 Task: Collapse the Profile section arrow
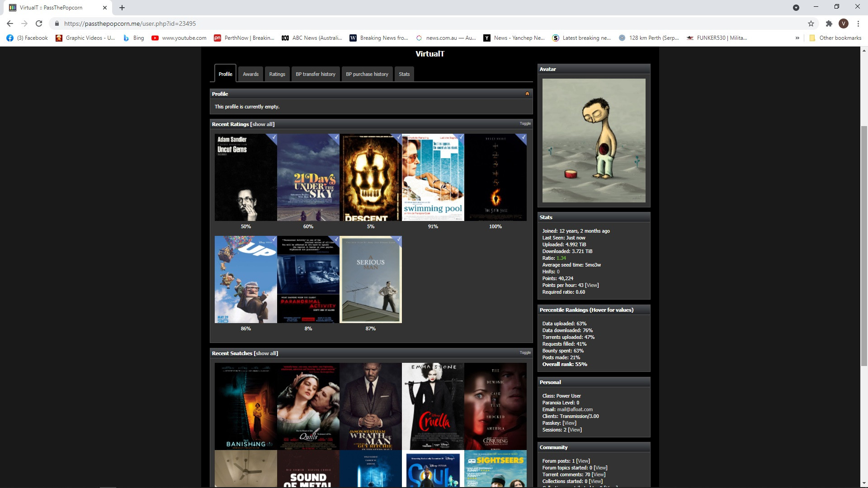[x=527, y=94]
